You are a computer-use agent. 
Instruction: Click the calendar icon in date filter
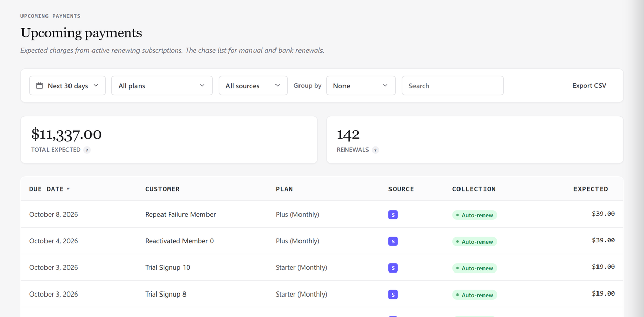coord(39,85)
